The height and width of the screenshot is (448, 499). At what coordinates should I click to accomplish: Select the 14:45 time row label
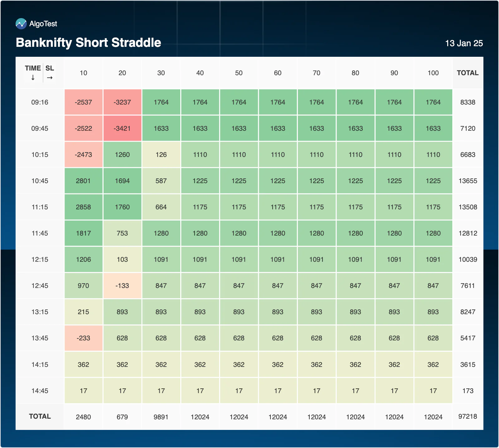point(40,391)
